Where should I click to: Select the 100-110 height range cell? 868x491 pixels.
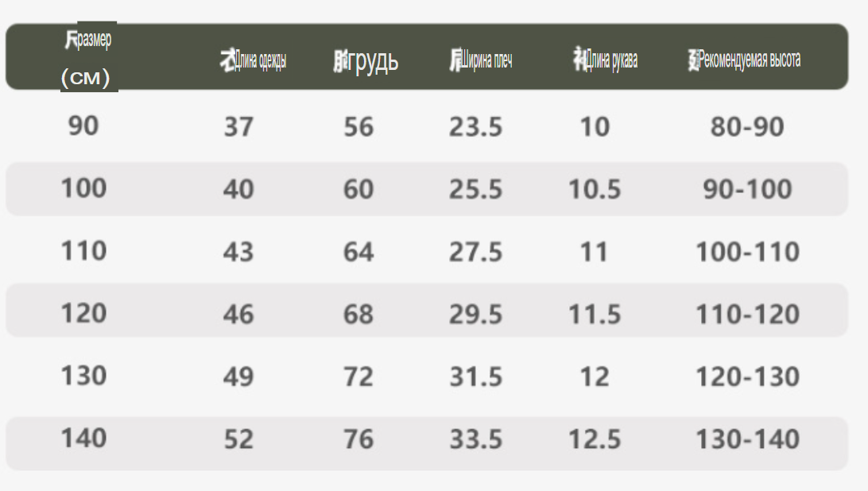click(747, 252)
